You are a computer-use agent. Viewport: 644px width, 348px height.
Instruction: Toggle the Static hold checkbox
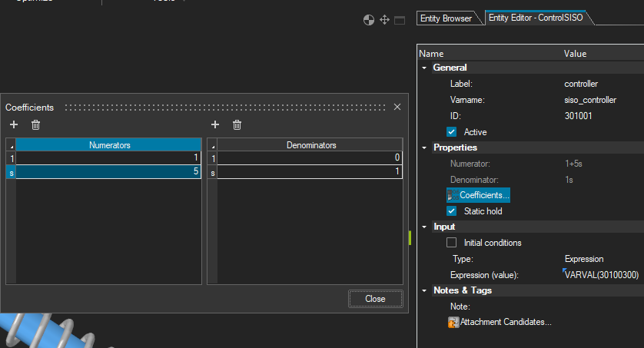[451, 211]
